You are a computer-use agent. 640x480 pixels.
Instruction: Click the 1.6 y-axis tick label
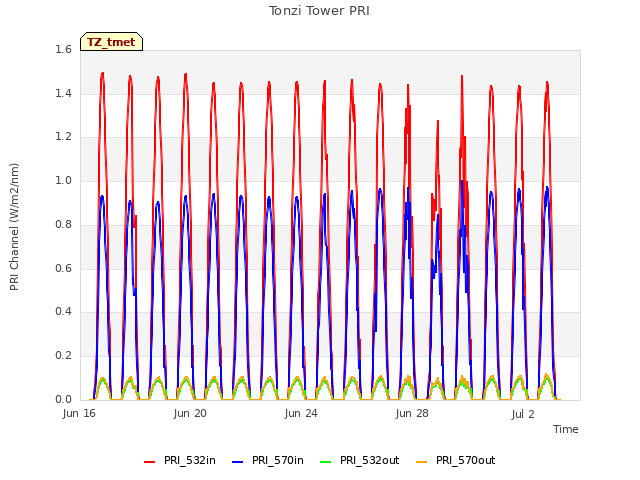[63, 49]
